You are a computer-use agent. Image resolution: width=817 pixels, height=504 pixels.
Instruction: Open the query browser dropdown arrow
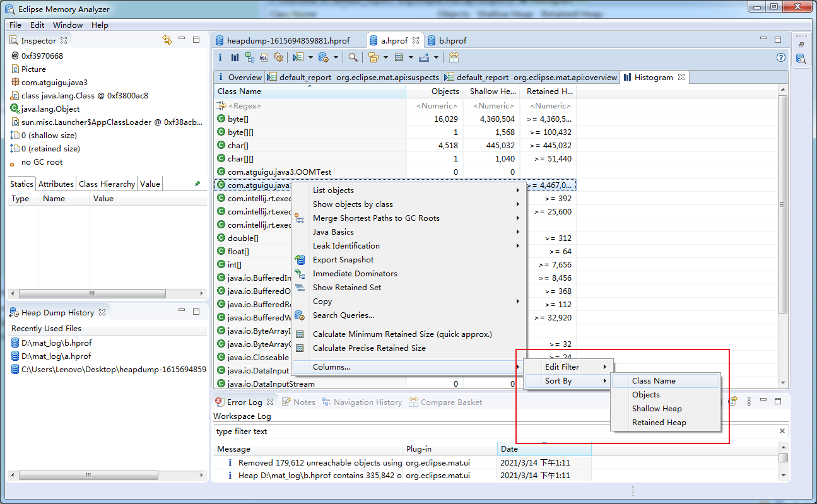click(336, 57)
